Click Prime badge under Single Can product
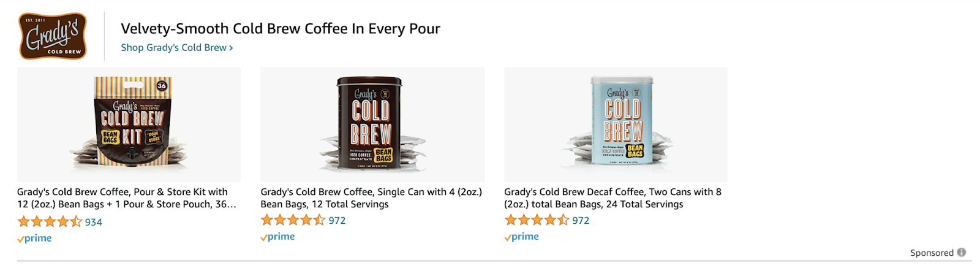Viewport: 980px width, 268px height. click(x=277, y=237)
